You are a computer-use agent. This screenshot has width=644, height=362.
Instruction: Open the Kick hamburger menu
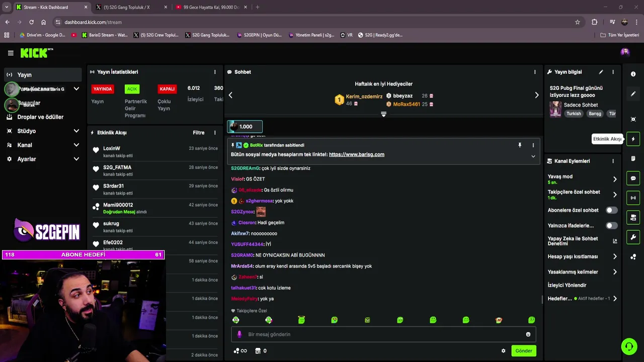pyautogui.click(x=11, y=53)
